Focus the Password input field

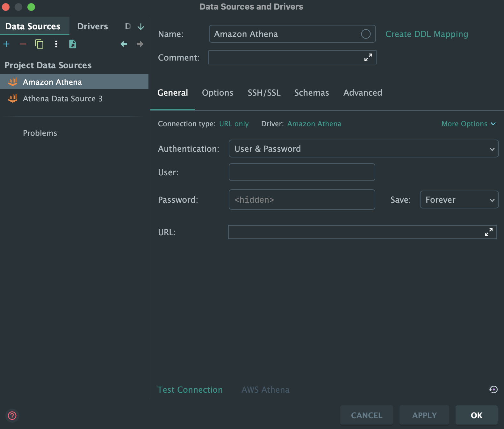tap(302, 200)
